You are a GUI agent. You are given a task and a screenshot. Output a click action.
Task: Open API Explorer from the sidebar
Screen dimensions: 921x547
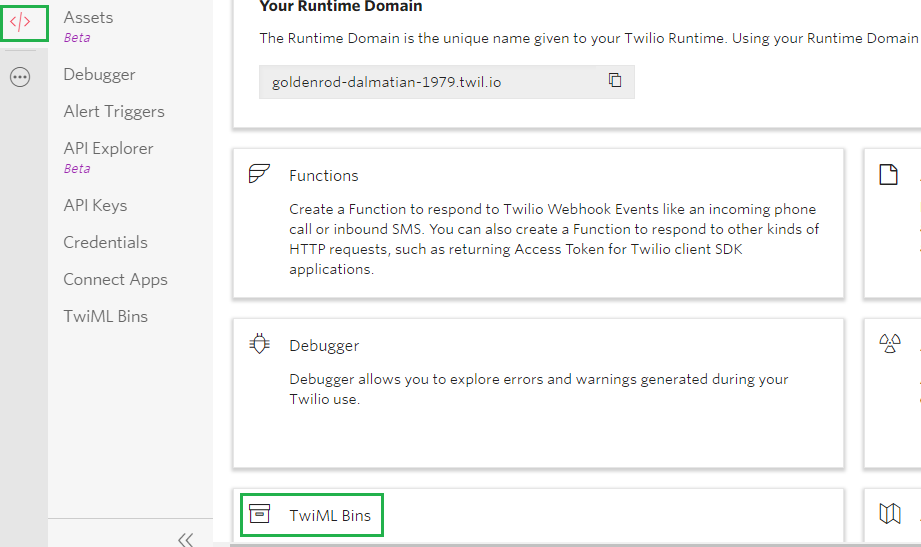(x=108, y=148)
